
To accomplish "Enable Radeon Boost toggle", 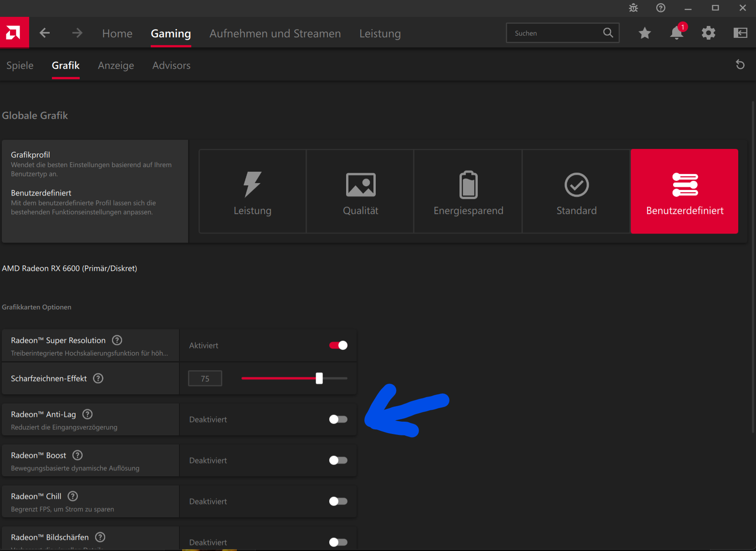I will [x=338, y=460].
